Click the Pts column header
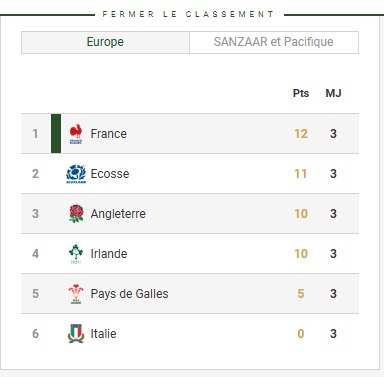 pyautogui.click(x=301, y=93)
